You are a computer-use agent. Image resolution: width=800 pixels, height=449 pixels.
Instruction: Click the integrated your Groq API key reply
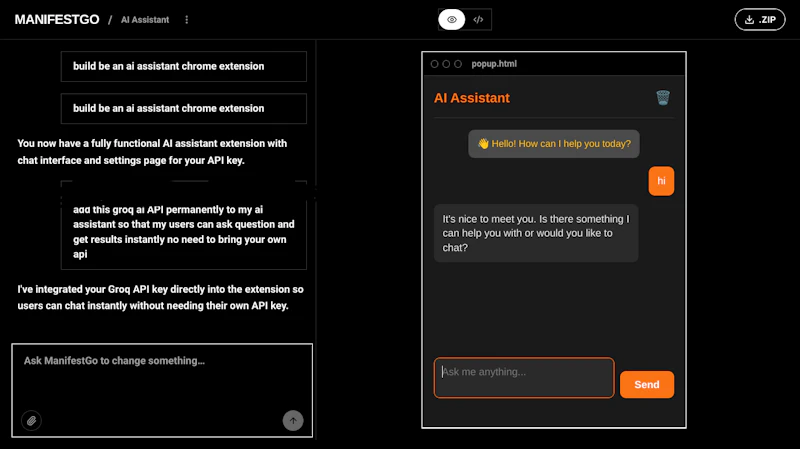[x=160, y=297]
